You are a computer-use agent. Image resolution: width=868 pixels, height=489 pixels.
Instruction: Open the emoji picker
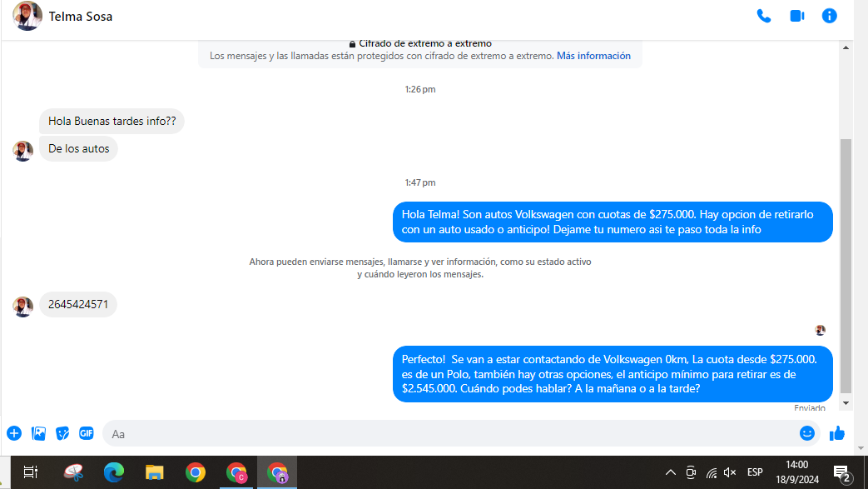coord(807,433)
